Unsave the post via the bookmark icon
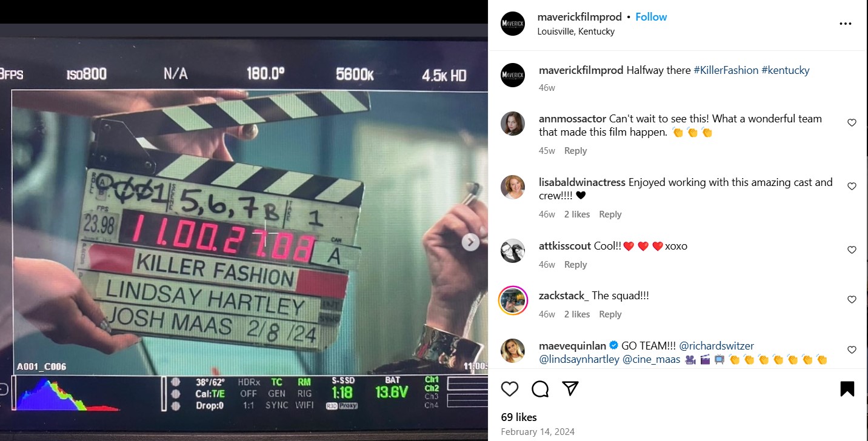Image resolution: width=868 pixels, height=441 pixels. click(x=846, y=388)
